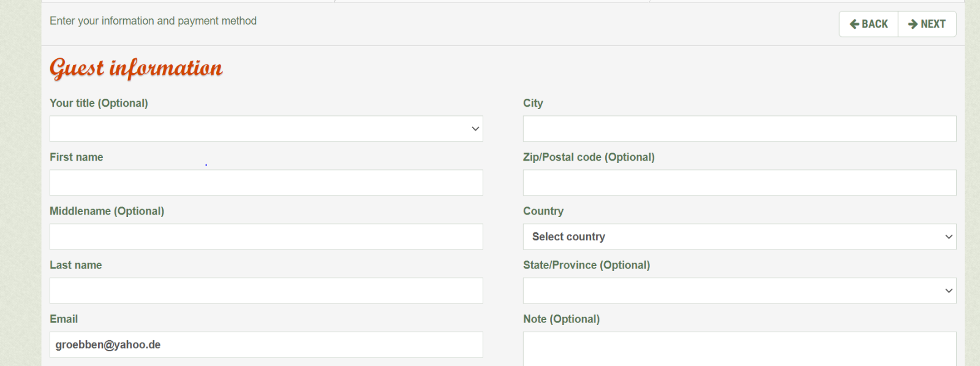
Task: Click the NEXT button
Action: click(927, 24)
